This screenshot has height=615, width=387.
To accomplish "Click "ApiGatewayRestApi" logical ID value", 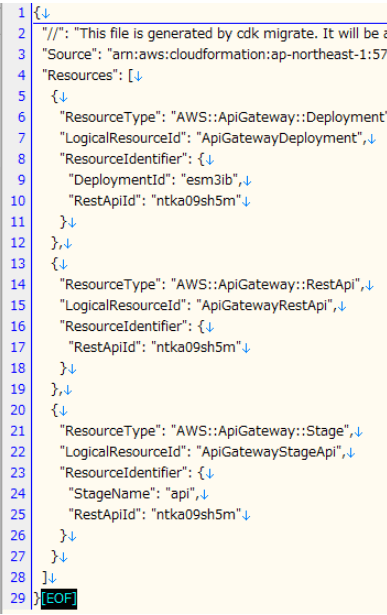I will click(264, 306).
